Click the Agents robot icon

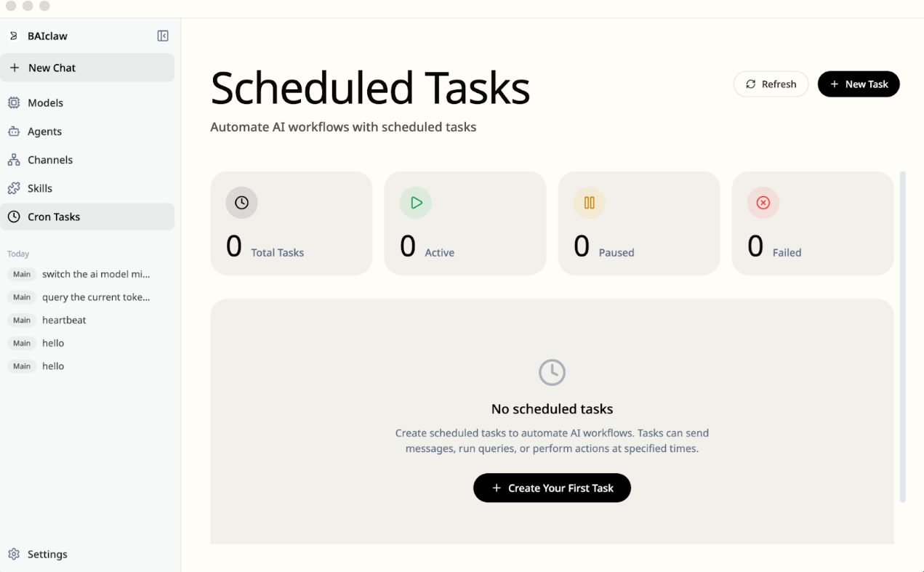14,132
